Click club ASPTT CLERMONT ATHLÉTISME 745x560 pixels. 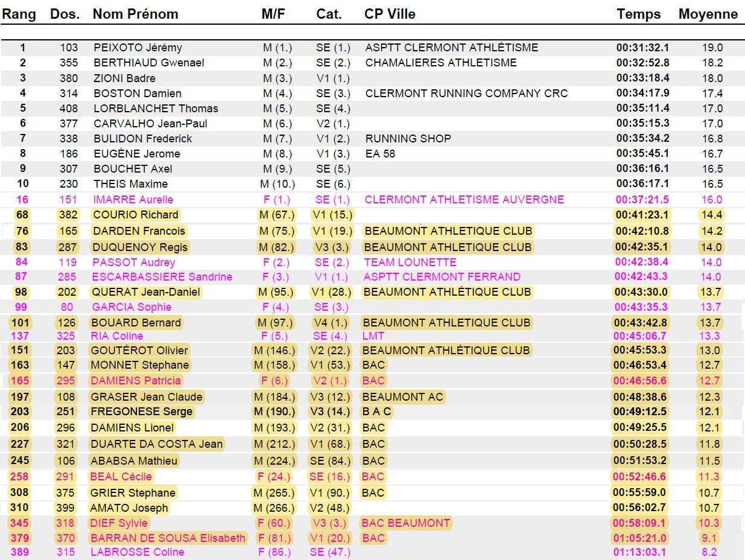coord(452,48)
